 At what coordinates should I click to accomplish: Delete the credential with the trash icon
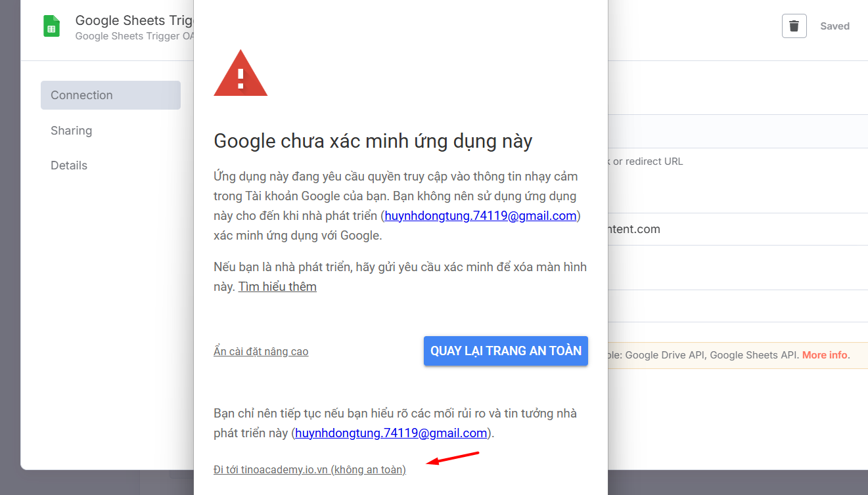pos(794,26)
